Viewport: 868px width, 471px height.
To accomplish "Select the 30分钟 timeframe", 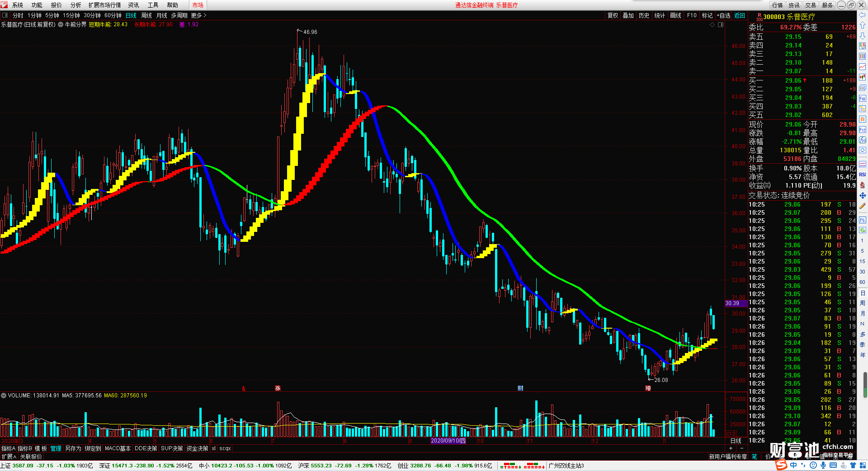I will (x=92, y=15).
